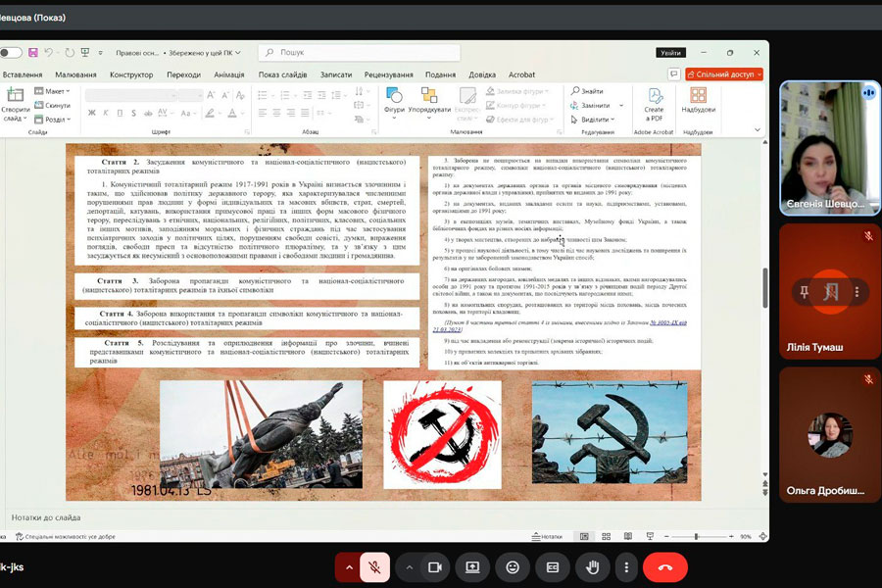The image size is (882, 588).
Task: Leave the call with red hang-up button
Action: click(664, 567)
